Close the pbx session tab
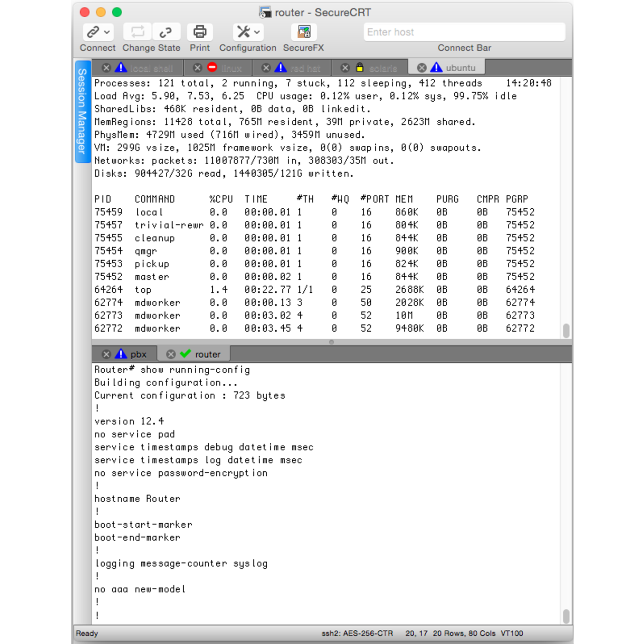 106,354
